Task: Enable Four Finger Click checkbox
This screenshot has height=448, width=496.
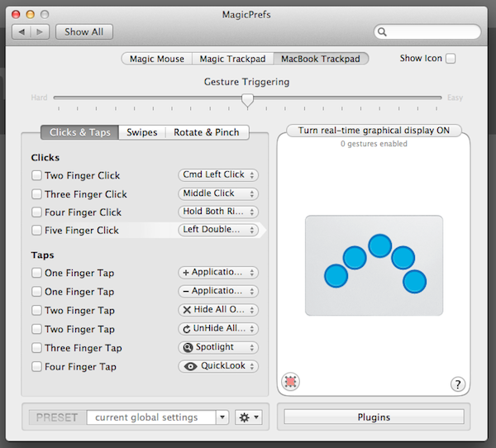Action: pos(36,212)
